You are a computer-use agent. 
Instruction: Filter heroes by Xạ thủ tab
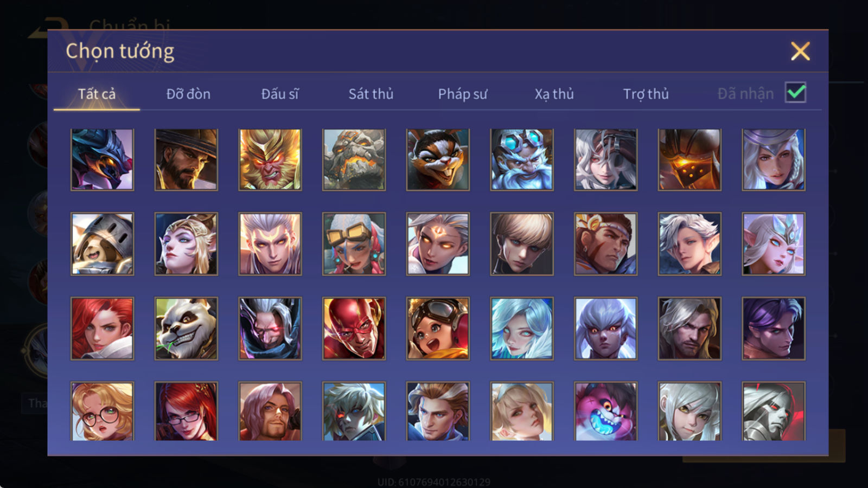pyautogui.click(x=554, y=94)
